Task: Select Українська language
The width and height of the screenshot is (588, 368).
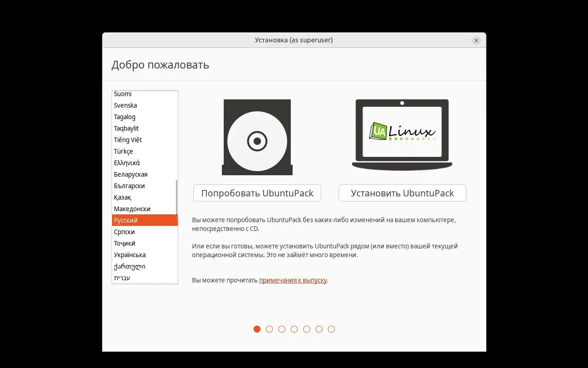Action: pos(145,255)
